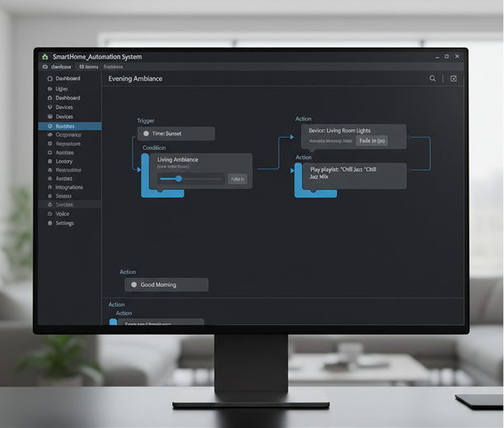Open the dropdown beside the Living Ambiance slider
Screen dimensions: 504x428
click(237, 179)
